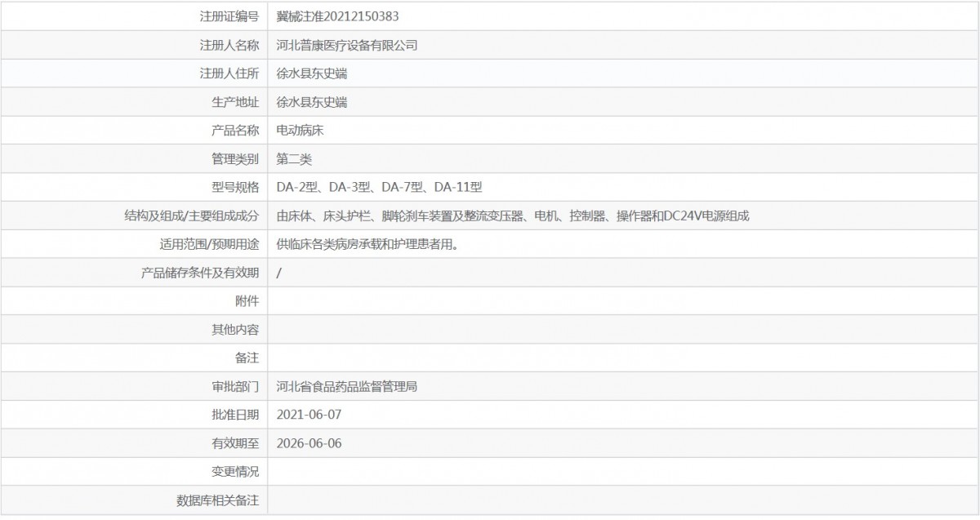
Task: Select the label 附件
Action: pos(247,300)
